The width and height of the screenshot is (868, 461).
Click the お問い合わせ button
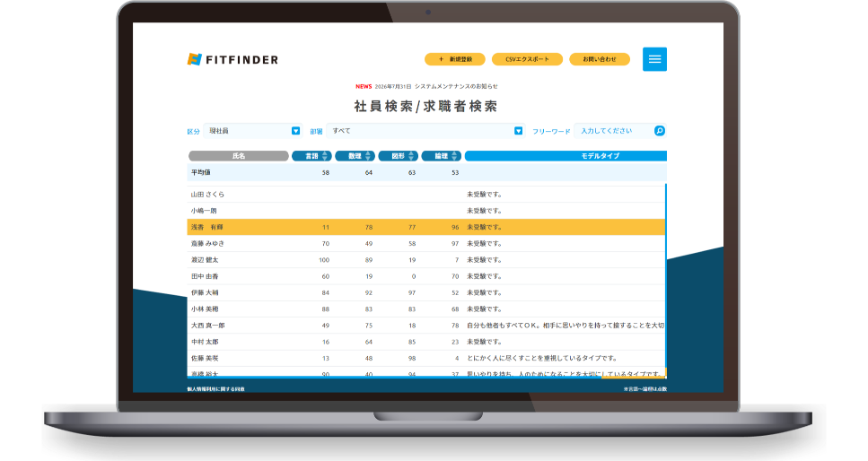[x=600, y=59]
